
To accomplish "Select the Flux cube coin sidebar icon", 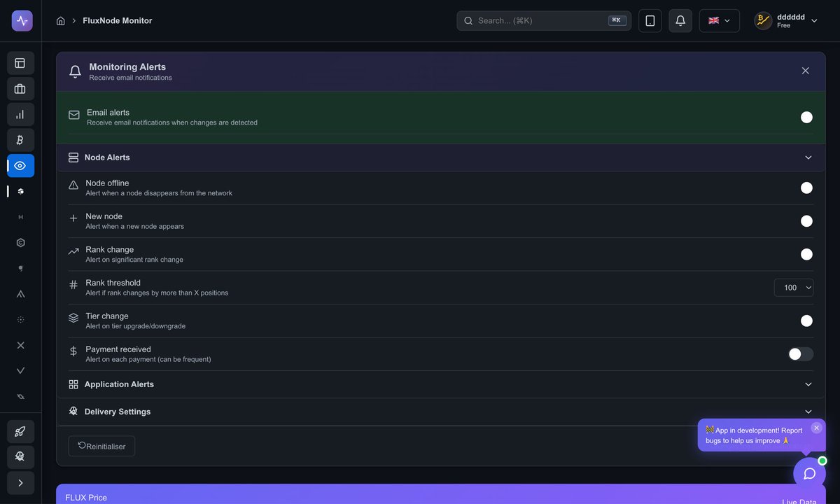I will point(20,191).
